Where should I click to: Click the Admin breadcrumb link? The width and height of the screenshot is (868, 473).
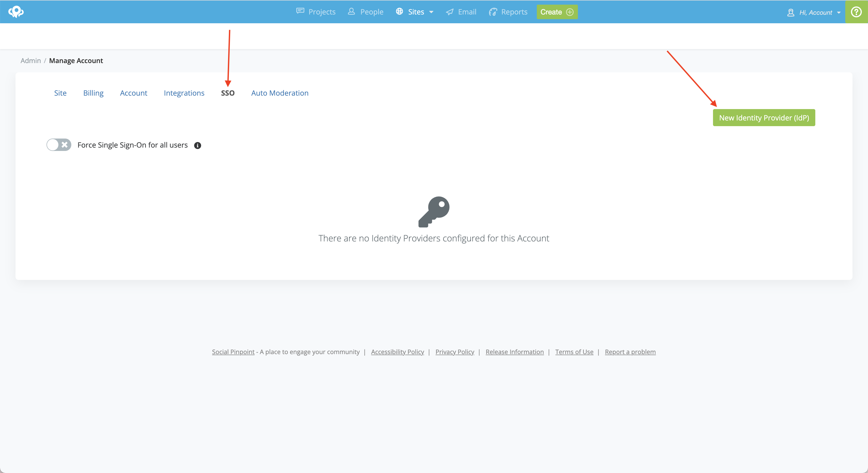coord(31,61)
